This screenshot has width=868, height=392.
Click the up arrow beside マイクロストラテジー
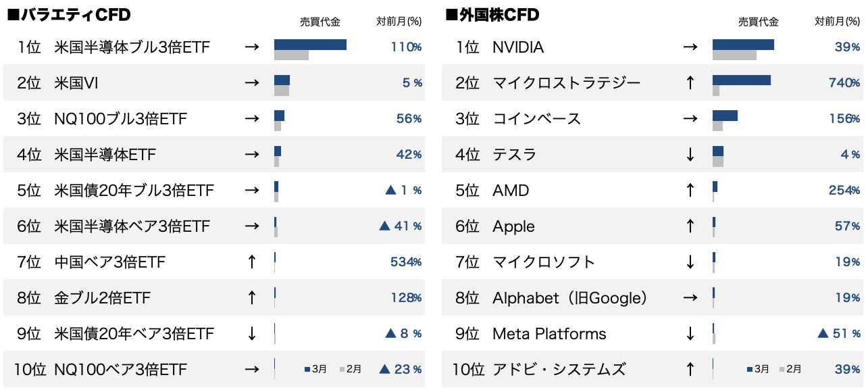pyautogui.click(x=690, y=83)
